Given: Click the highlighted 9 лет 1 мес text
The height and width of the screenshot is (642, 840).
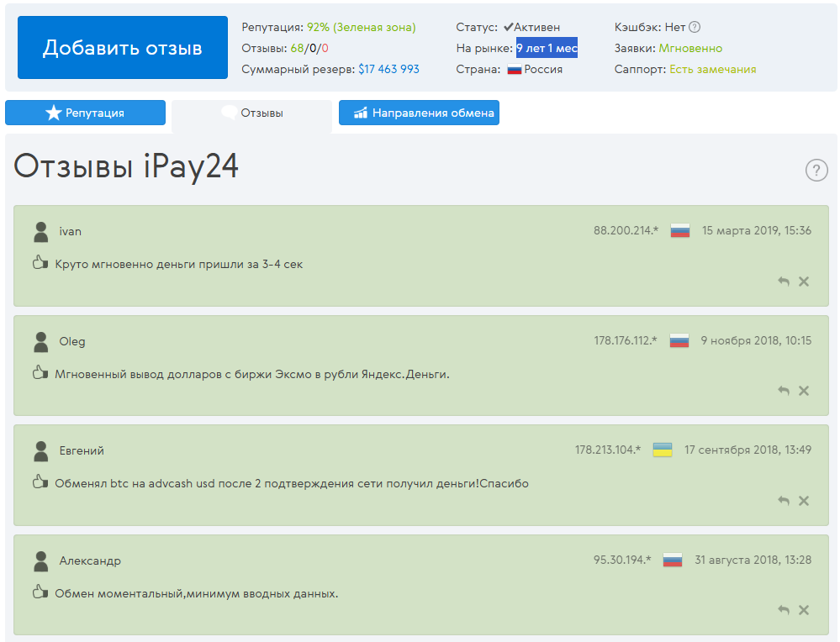Looking at the screenshot, I should point(547,48).
